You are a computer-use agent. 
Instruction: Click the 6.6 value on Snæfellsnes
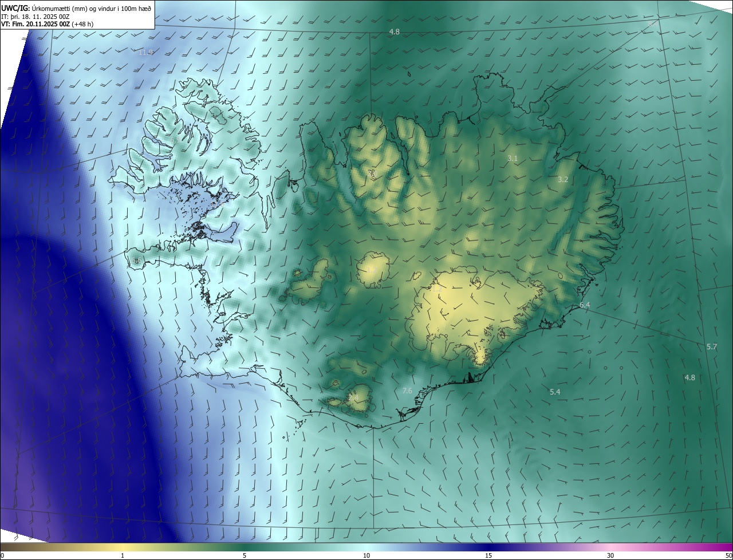136,261
